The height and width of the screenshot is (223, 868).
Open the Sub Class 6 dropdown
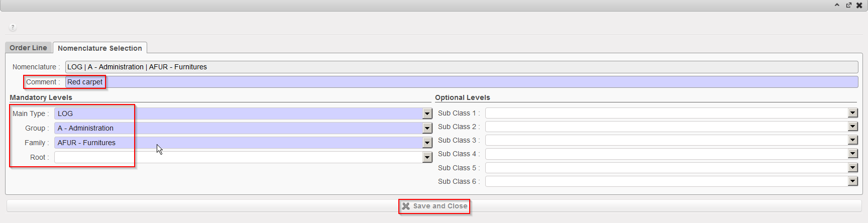[853, 181]
